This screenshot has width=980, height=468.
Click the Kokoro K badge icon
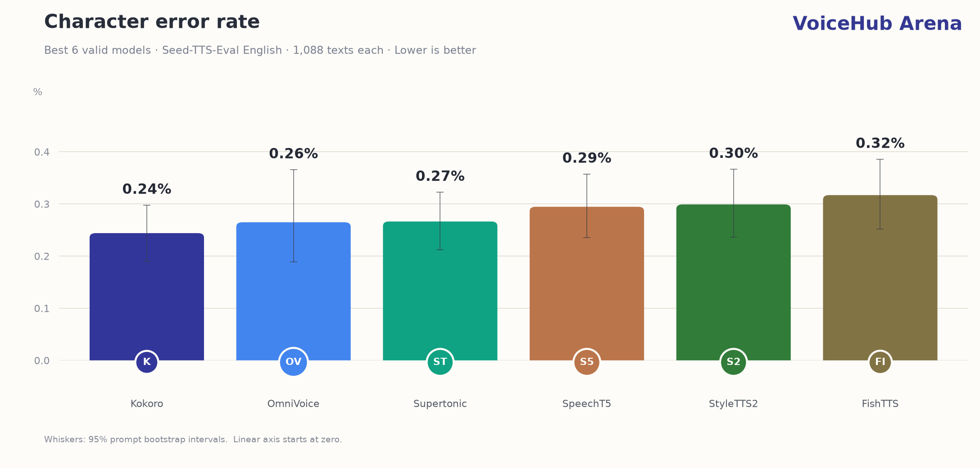(x=147, y=362)
